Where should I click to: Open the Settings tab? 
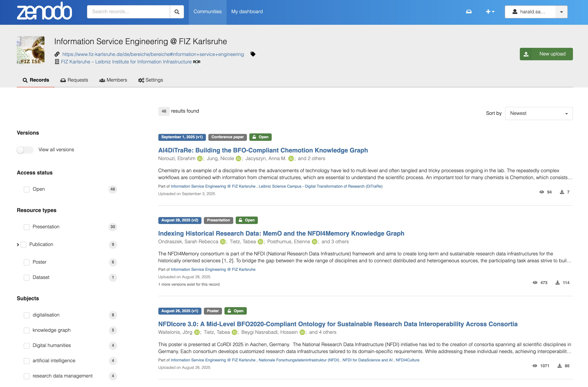point(150,80)
